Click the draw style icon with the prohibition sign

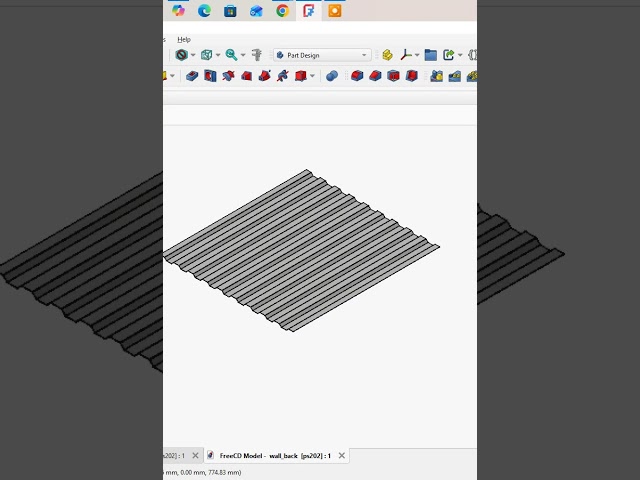point(182,55)
